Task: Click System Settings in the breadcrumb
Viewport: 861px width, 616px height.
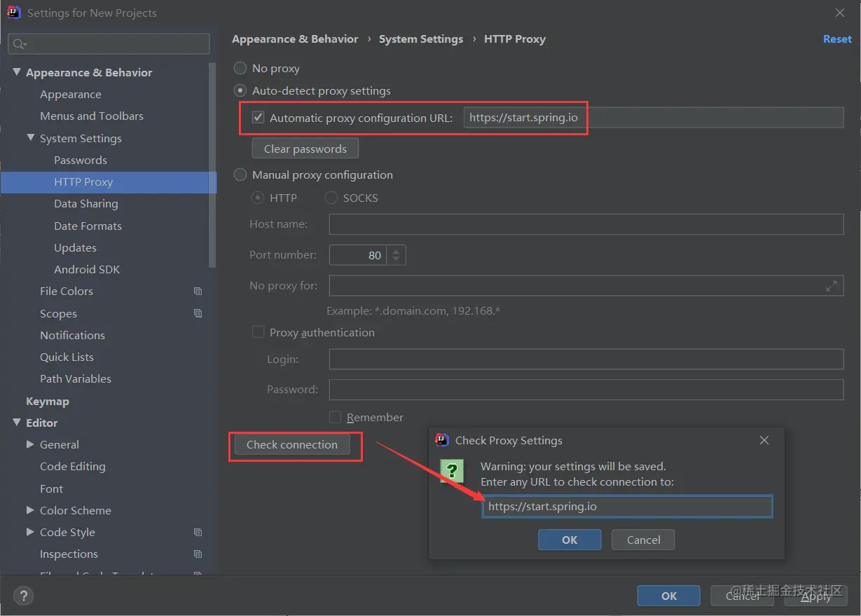Action: coord(421,39)
